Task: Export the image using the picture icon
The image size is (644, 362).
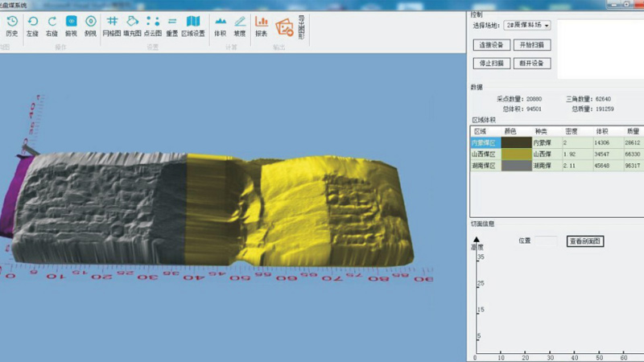Action: tap(284, 27)
